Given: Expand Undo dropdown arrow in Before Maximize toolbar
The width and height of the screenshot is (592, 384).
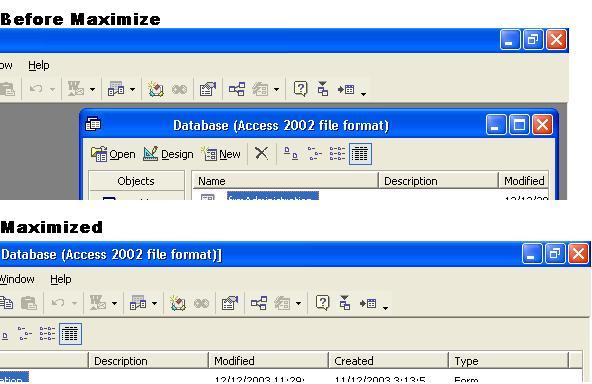Looking at the screenshot, I should pos(52,89).
